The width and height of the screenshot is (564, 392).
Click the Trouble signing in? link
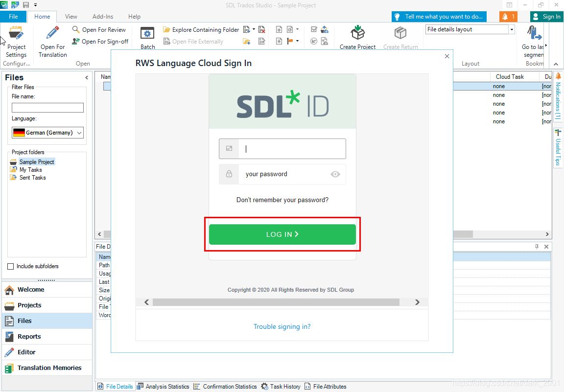pyautogui.click(x=282, y=326)
